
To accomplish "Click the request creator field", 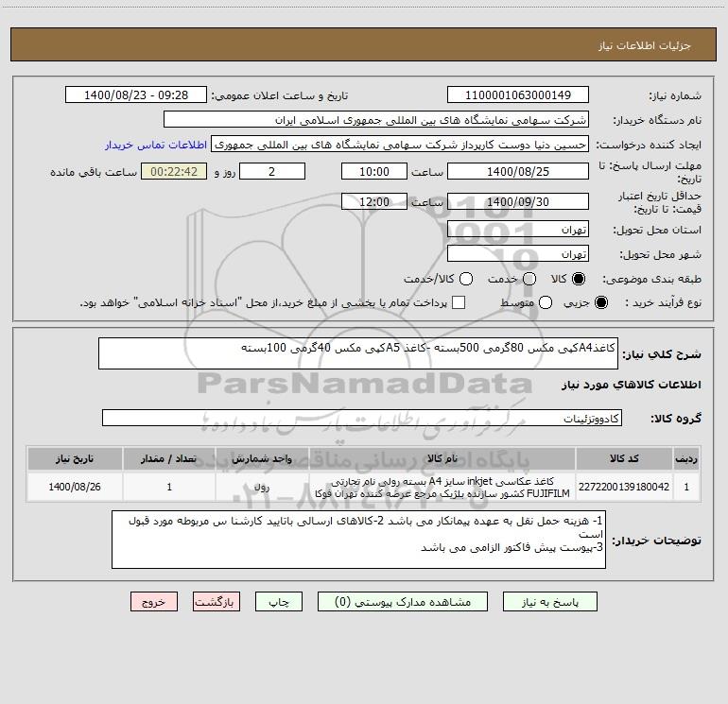I will click(x=400, y=145).
